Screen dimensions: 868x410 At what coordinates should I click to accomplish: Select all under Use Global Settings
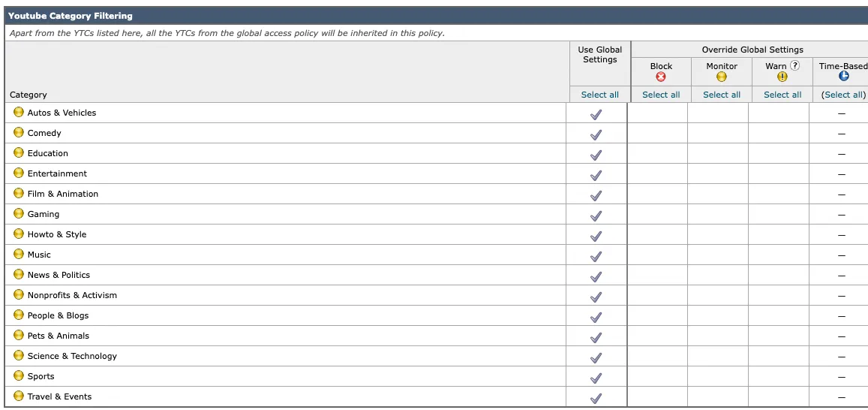tap(599, 95)
